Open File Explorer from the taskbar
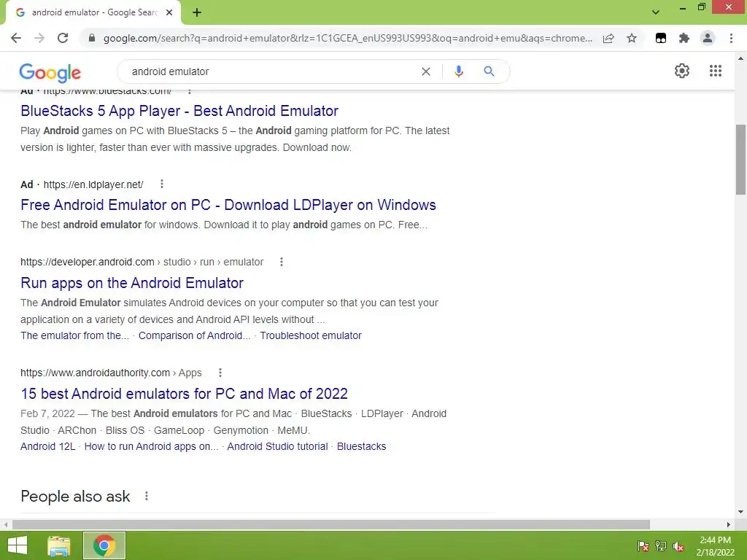747x560 pixels. click(59, 545)
